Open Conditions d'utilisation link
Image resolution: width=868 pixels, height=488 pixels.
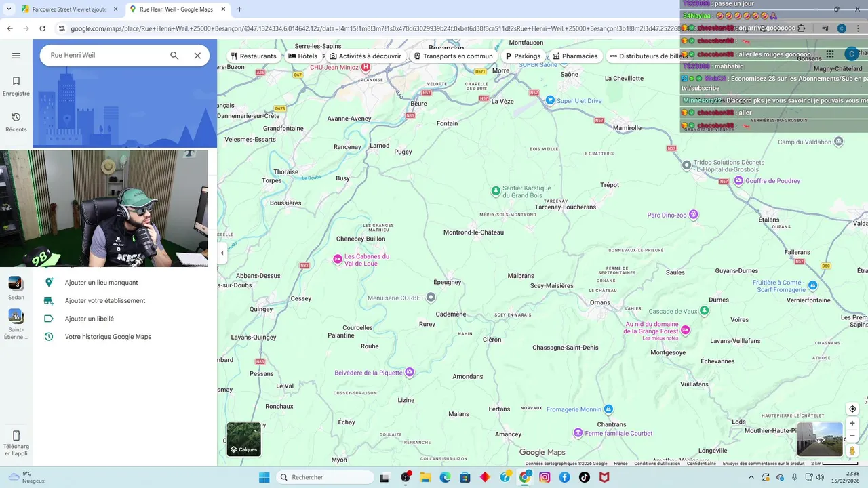(657, 464)
